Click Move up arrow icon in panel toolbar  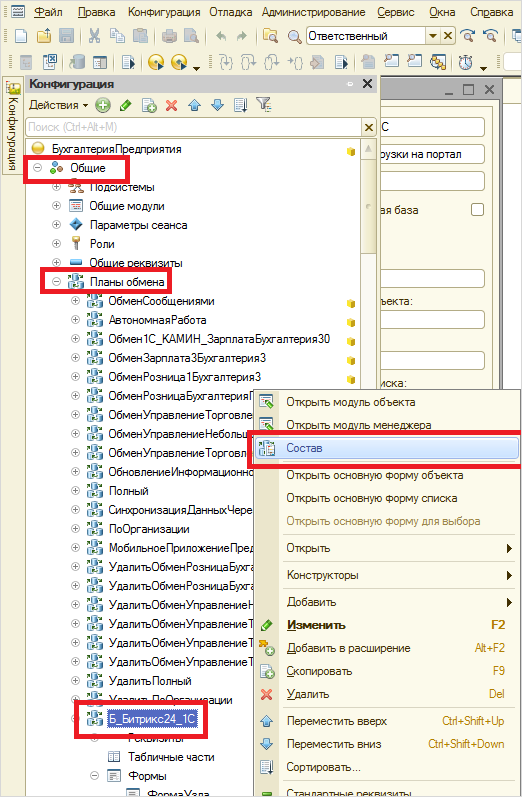pyautogui.click(x=194, y=105)
